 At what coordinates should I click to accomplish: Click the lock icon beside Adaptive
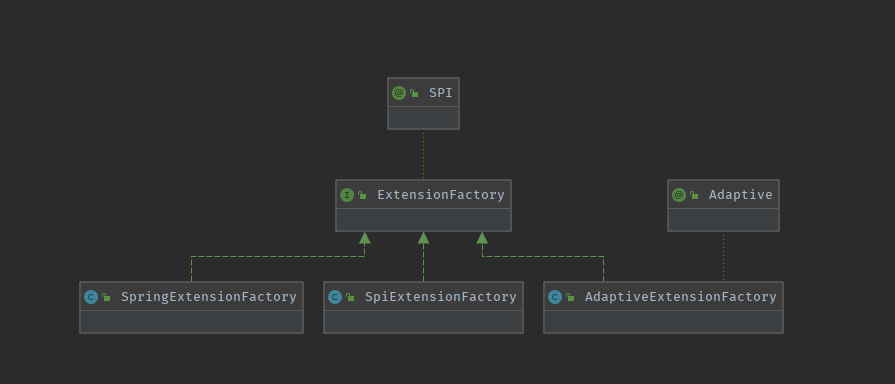pyautogui.click(x=694, y=195)
